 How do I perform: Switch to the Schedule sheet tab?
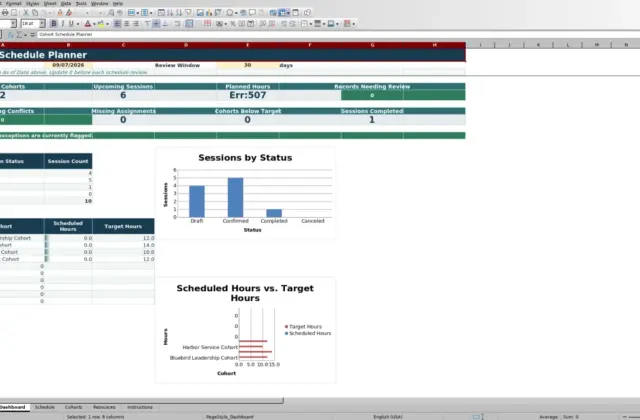pos(44,407)
